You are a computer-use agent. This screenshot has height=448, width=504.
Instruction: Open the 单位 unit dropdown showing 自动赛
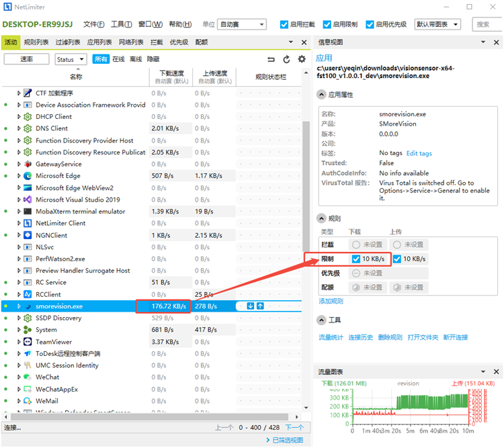click(242, 24)
